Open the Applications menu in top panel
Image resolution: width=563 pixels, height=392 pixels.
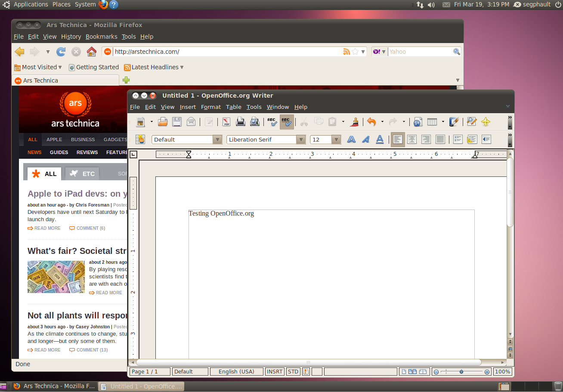coord(31,4)
